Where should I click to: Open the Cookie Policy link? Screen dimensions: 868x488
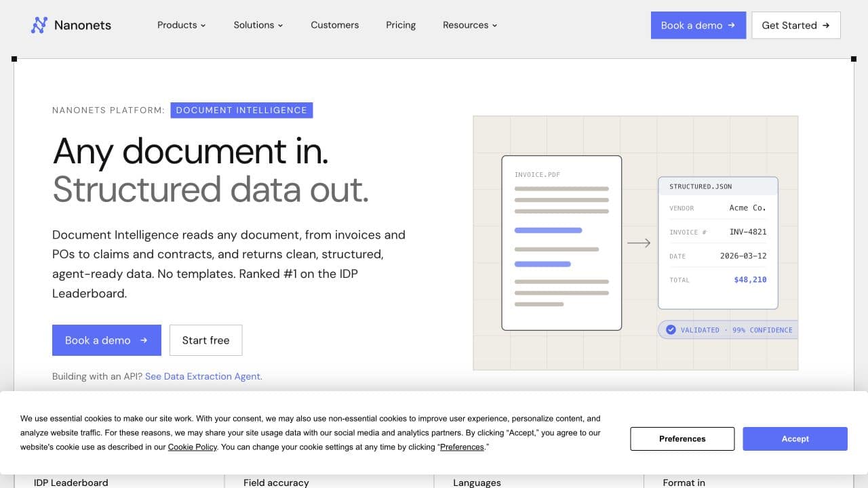pyautogui.click(x=193, y=447)
